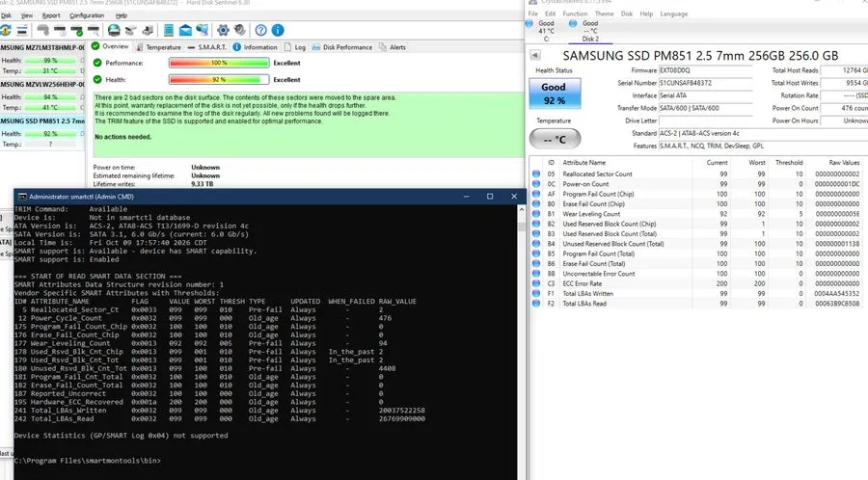Select the C: drive Good 41 °C disk tab
The width and height of the screenshot is (868, 480).
[545, 31]
